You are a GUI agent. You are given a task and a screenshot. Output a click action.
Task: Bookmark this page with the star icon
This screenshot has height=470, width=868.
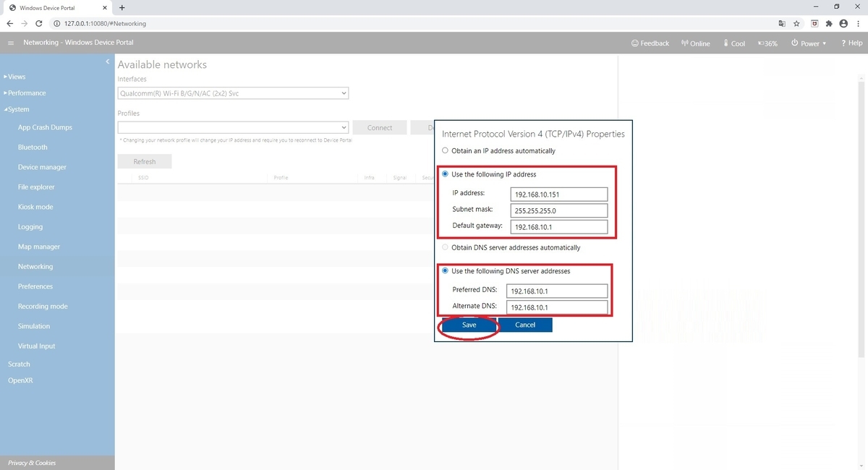(x=796, y=23)
